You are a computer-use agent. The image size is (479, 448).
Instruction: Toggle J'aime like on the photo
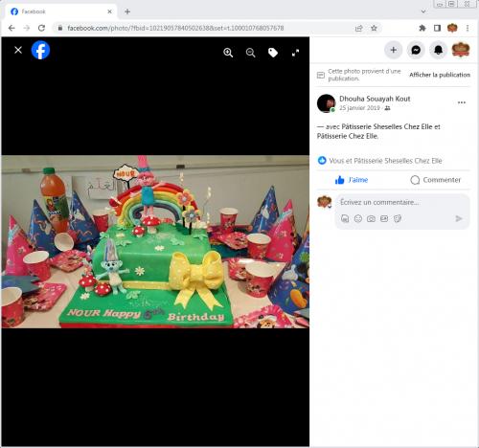point(352,180)
